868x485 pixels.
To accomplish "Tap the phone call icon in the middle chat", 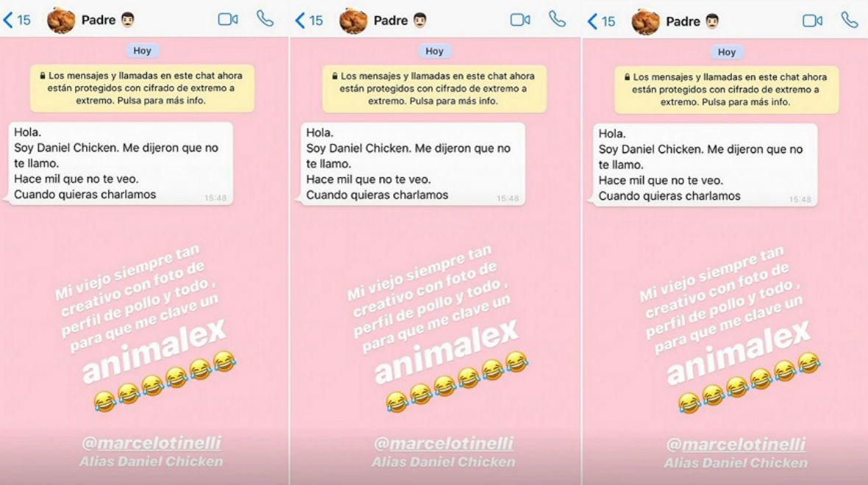I will pos(558,19).
